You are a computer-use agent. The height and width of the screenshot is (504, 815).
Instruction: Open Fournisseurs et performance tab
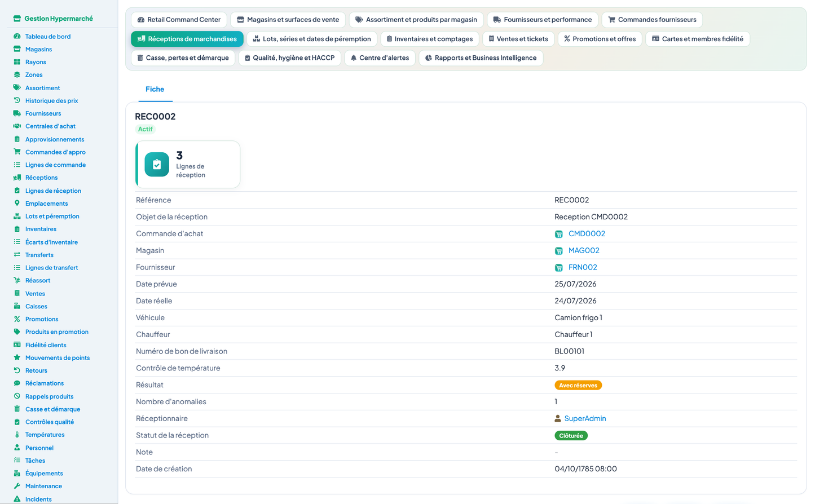(542, 20)
